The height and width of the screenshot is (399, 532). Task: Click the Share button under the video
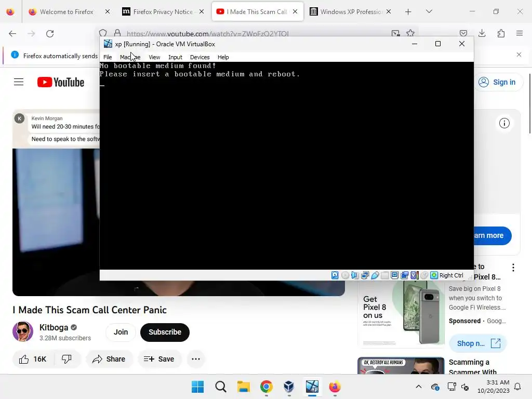109,359
